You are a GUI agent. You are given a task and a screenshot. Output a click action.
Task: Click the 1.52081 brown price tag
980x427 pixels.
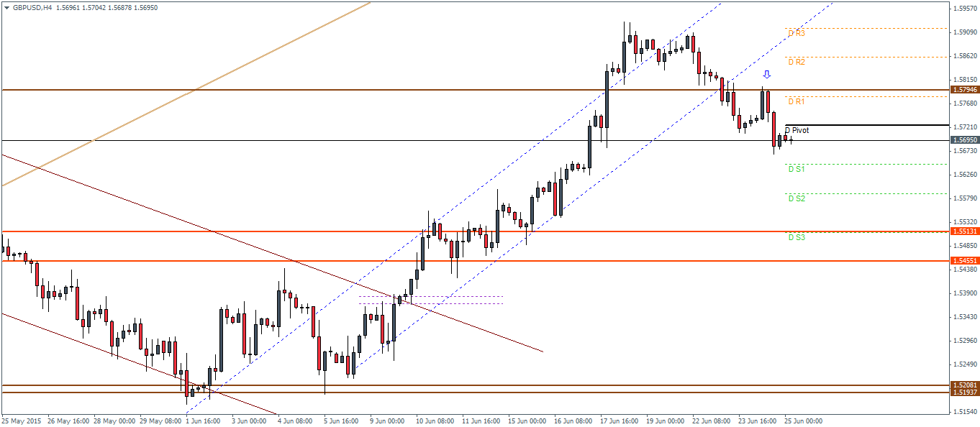click(x=964, y=385)
